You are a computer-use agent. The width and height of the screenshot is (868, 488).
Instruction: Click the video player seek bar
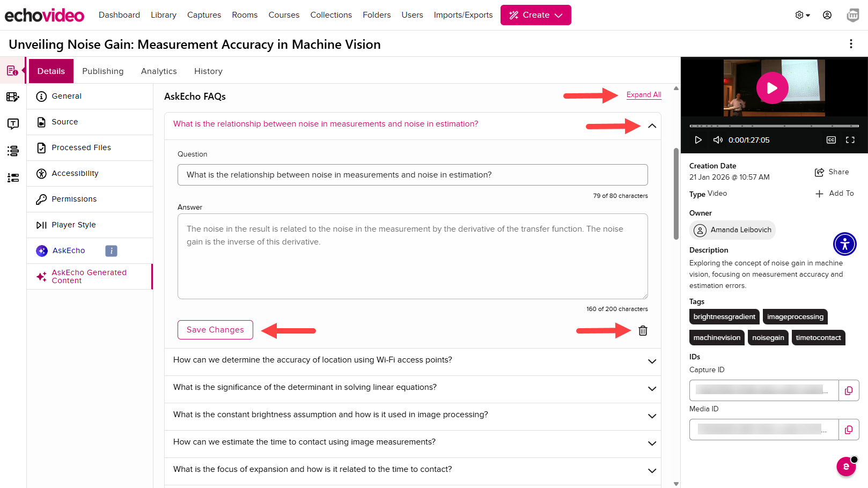pyautogui.click(x=774, y=127)
